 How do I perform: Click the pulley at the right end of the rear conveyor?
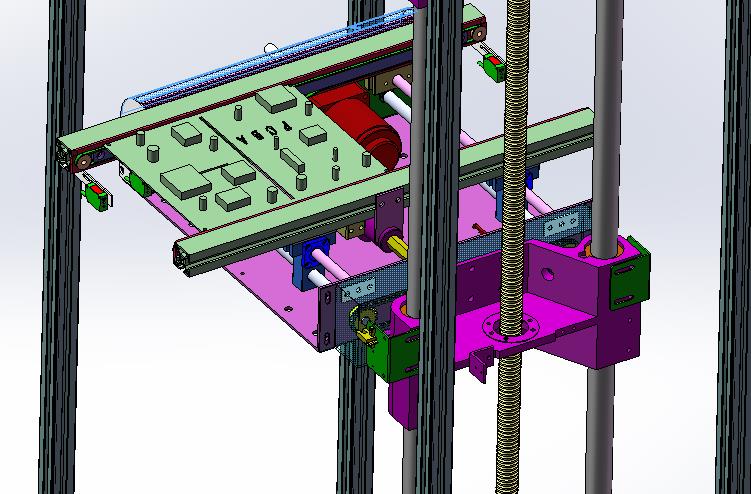(x=478, y=33)
